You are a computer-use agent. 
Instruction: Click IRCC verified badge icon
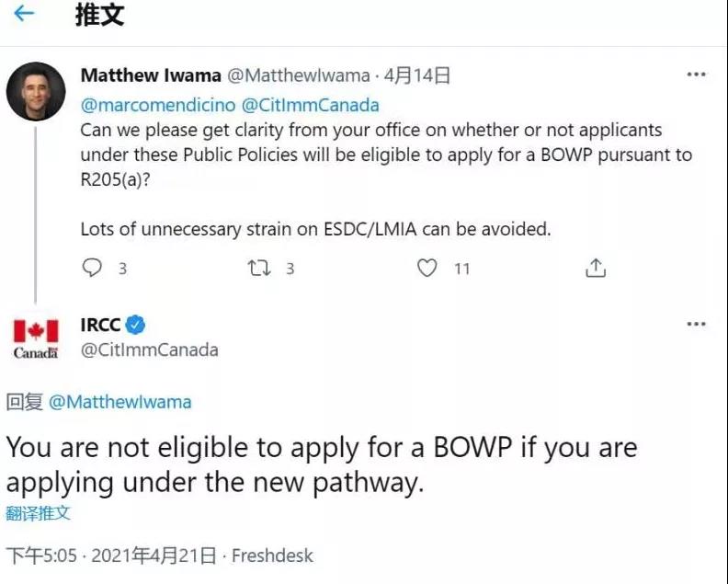click(135, 324)
